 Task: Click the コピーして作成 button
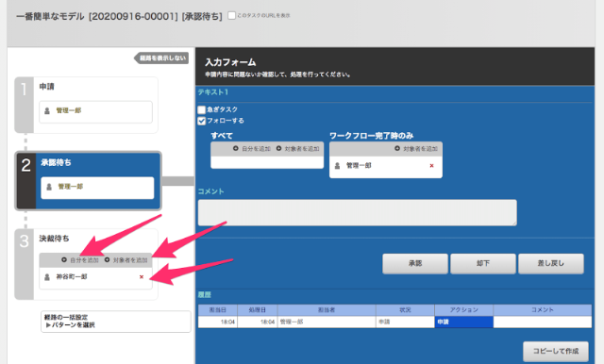(x=556, y=351)
